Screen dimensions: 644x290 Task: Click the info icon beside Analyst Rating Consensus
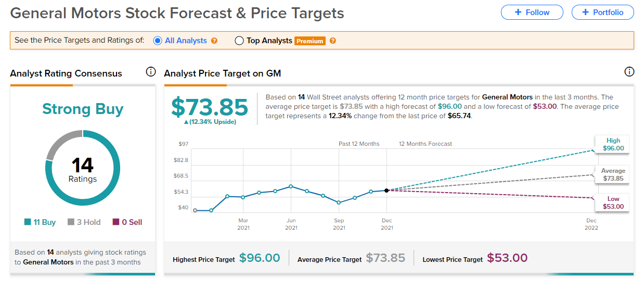tap(151, 72)
